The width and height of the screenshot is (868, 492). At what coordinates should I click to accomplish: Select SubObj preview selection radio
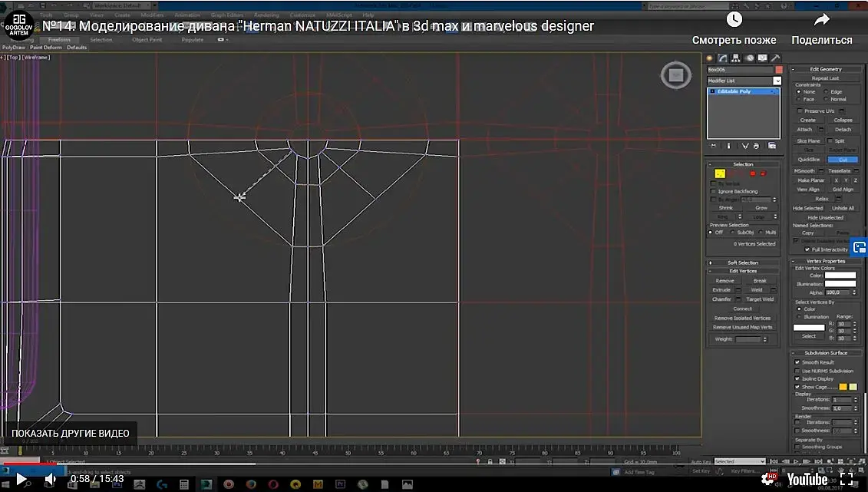click(x=732, y=233)
